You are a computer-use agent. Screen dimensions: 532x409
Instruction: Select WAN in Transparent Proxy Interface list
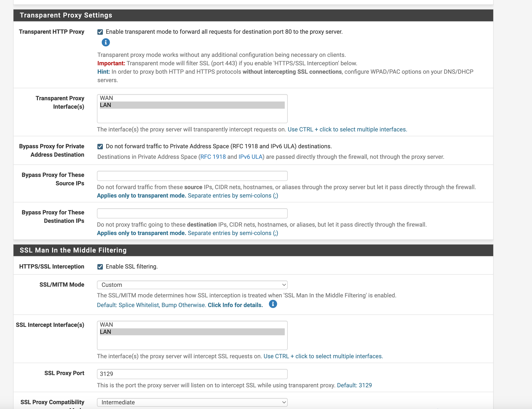192,98
